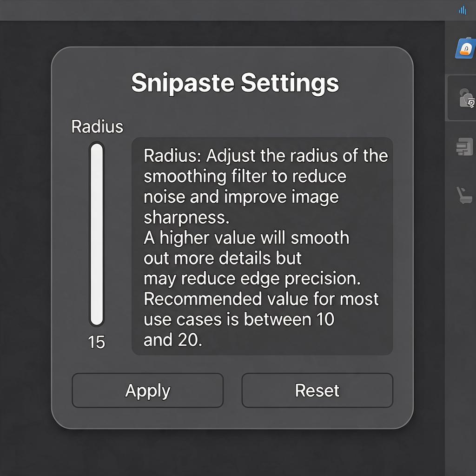Select the seat-shaped sidebar icon
476x476 pixels.
coord(464,195)
